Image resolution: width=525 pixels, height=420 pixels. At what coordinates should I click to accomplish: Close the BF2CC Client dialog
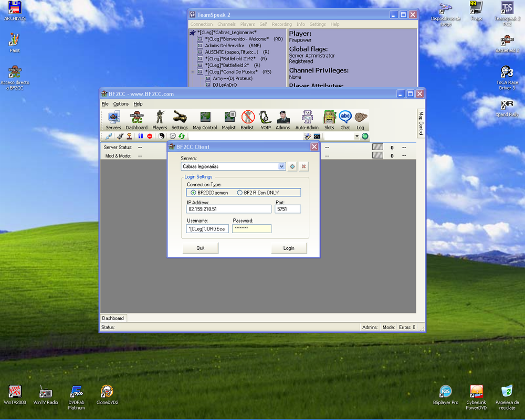314,146
